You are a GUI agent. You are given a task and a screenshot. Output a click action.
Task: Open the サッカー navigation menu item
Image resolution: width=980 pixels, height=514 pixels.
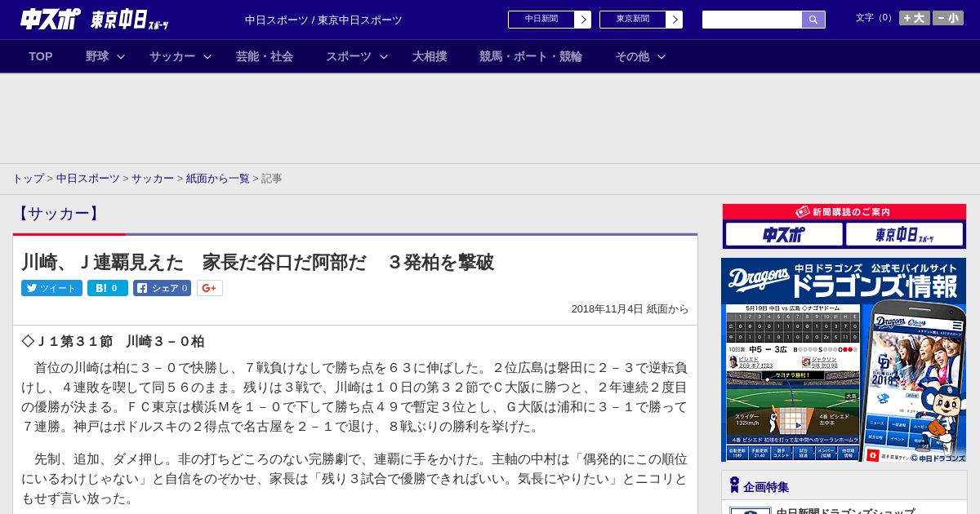[172, 56]
